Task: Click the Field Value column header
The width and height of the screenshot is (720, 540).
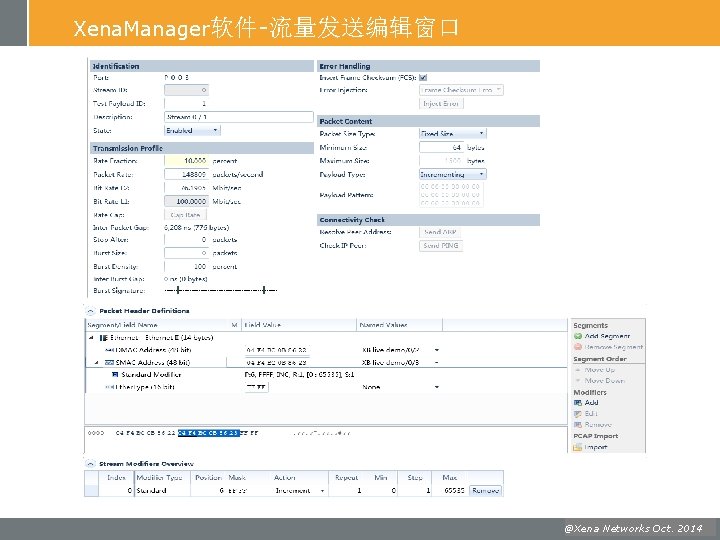Action: click(299, 325)
